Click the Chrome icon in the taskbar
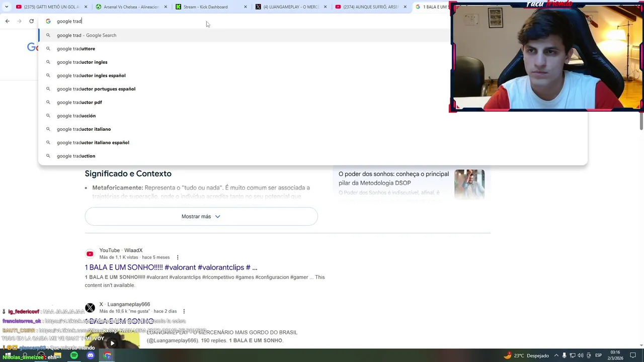Viewport: 644px width, 362px height. (107, 355)
